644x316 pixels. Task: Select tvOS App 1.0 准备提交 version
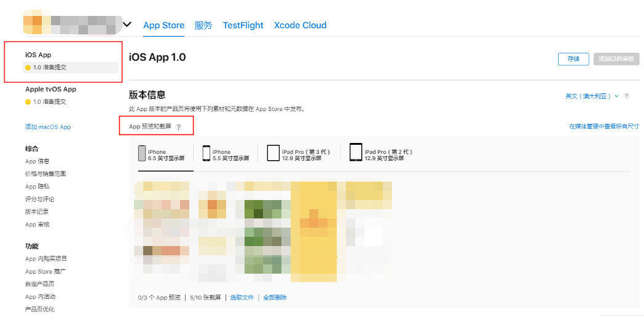coord(45,102)
